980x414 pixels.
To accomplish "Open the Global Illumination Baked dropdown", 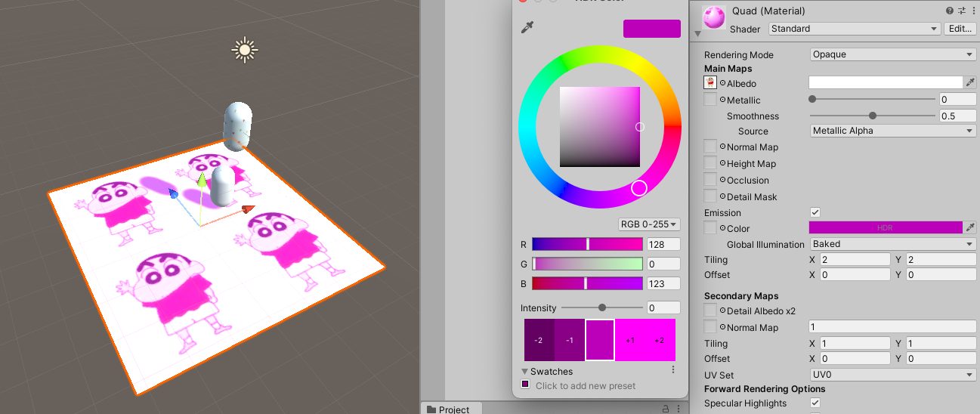I will (x=893, y=244).
